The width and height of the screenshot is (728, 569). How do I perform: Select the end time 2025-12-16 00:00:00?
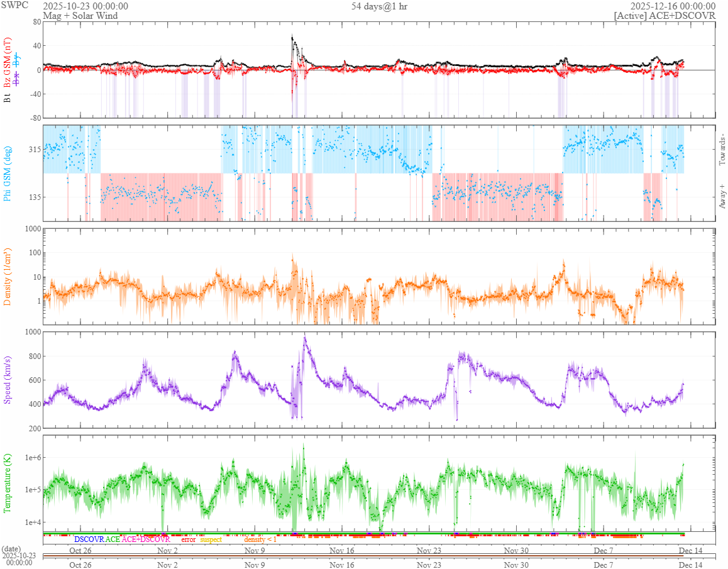(x=673, y=6)
